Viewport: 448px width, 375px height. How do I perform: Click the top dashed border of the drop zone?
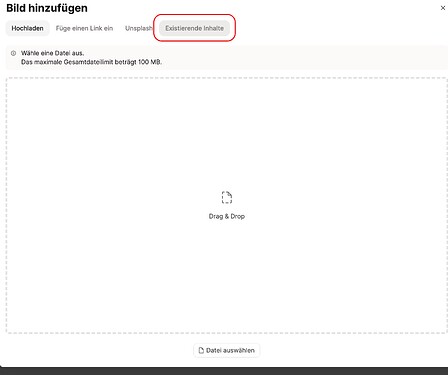[x=227, y=78]
